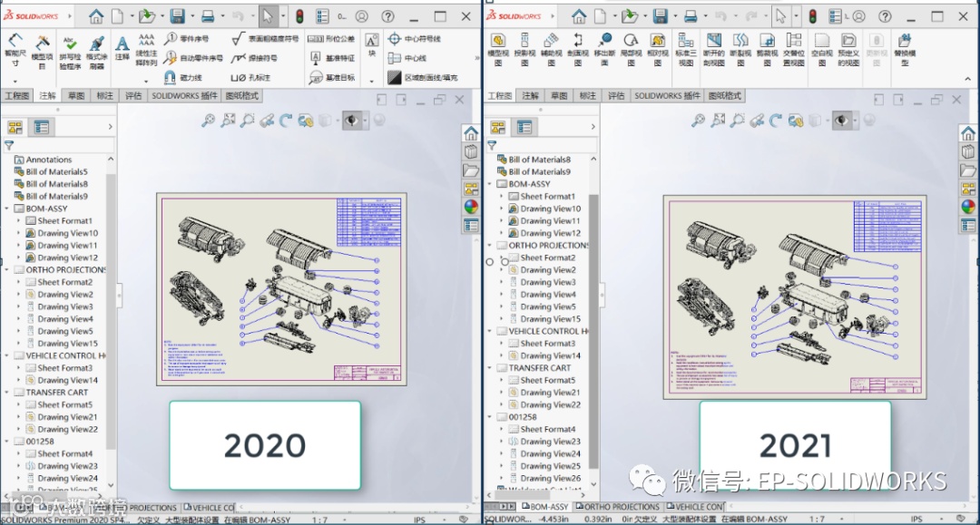This screenshot has height=525, width=980.
Task: Click Help question mark in 2020 window
Action: tap(387, 16)
